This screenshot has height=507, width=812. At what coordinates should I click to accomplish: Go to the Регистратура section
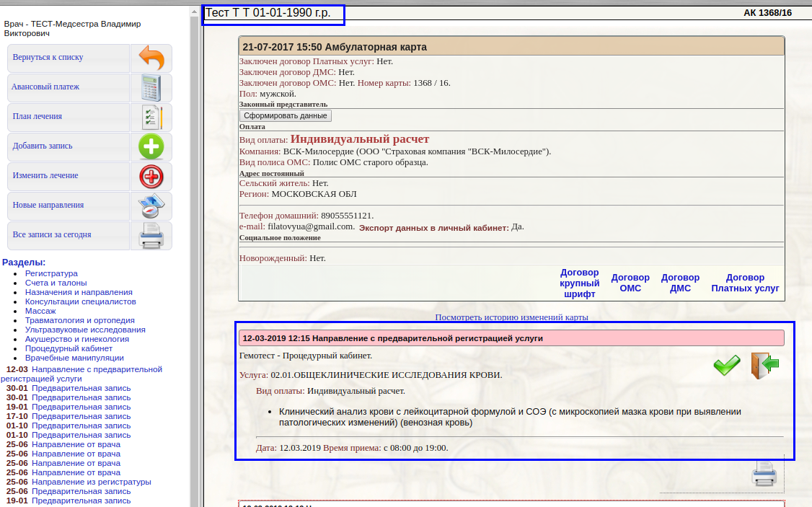click(x=51, y=273)
